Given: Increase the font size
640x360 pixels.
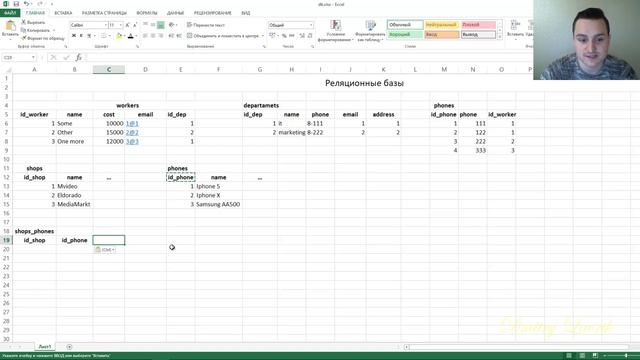Looking at the screenshot, I should click(x=127, y=25).
